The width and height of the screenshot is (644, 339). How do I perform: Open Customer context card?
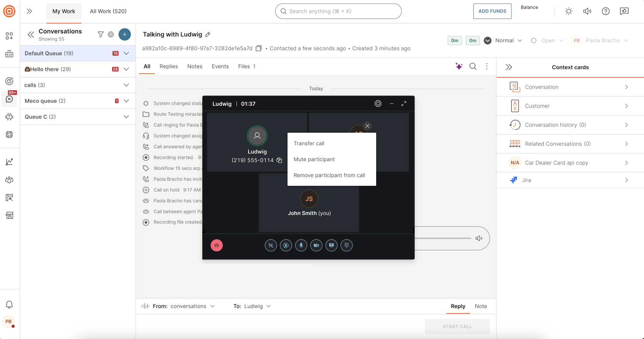(x=570, y=106)
